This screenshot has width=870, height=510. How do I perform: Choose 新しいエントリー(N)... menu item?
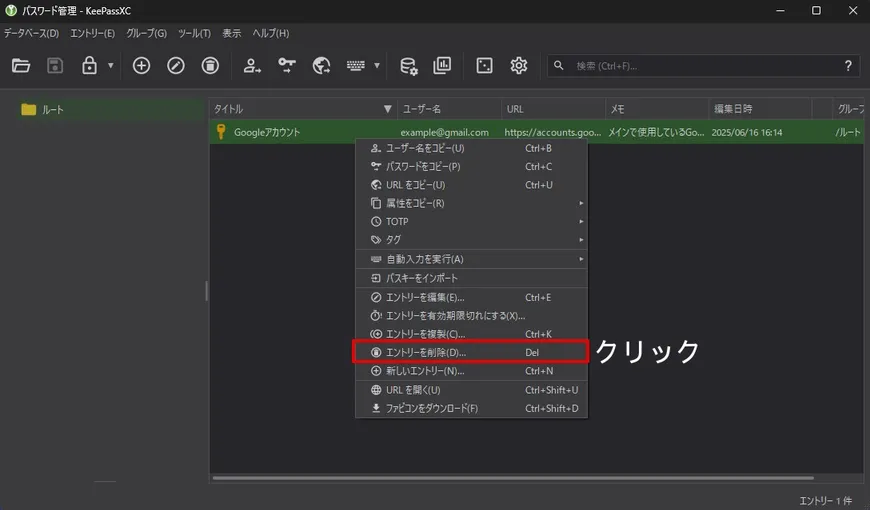click(x=471, y=371)
